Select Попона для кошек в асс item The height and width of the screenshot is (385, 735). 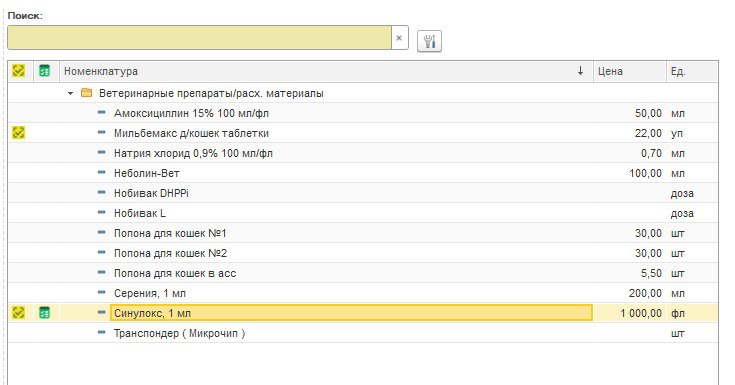175,273
